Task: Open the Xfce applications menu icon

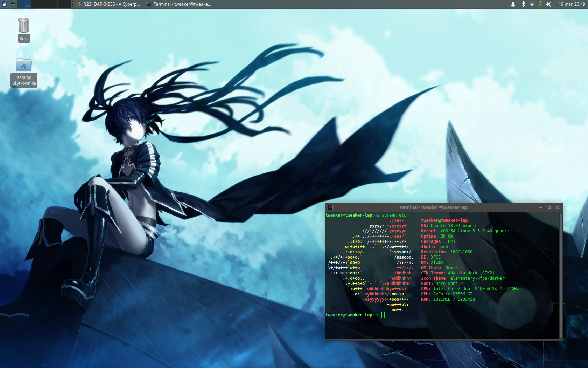Action: pos(5,4)
